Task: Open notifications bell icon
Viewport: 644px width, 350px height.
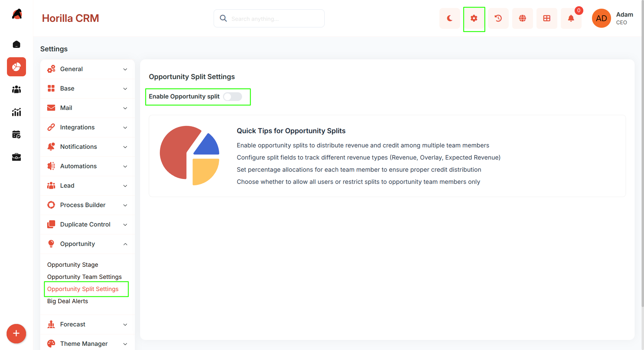Action: tap(571, 18)
